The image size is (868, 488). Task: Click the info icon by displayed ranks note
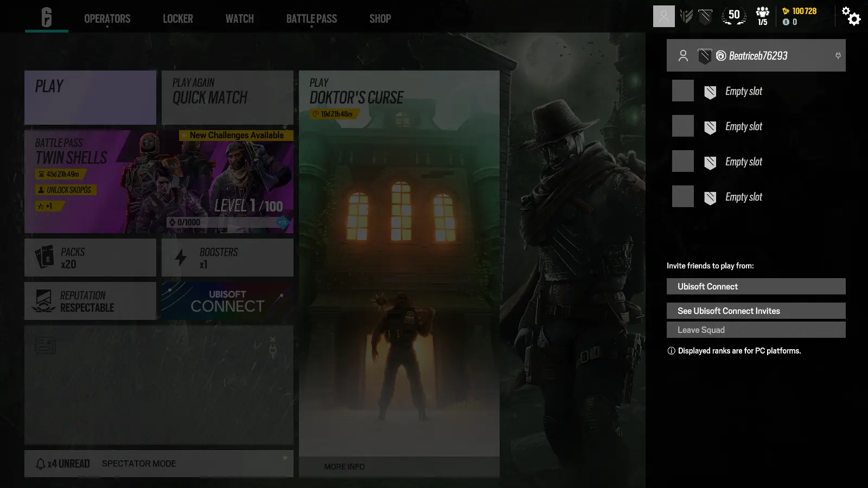671,351
